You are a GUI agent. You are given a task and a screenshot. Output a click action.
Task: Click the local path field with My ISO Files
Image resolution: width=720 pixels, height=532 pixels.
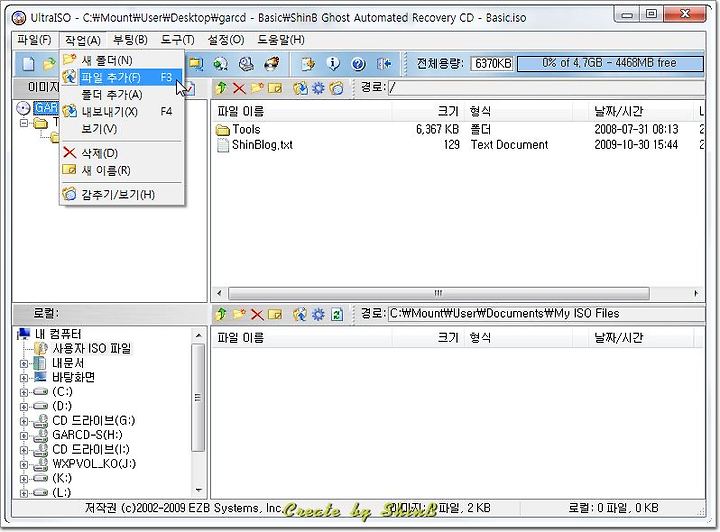(546, 314)
